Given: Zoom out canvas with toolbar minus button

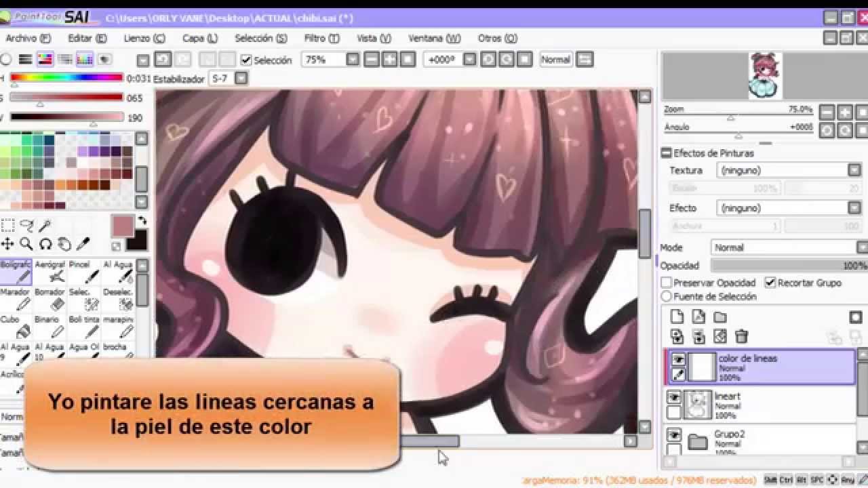Looking at the screenshot, I should 371,60.
